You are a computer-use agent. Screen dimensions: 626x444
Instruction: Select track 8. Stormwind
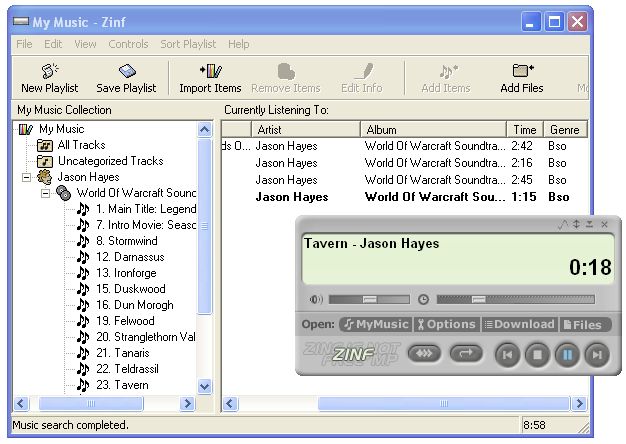(127, 241)
